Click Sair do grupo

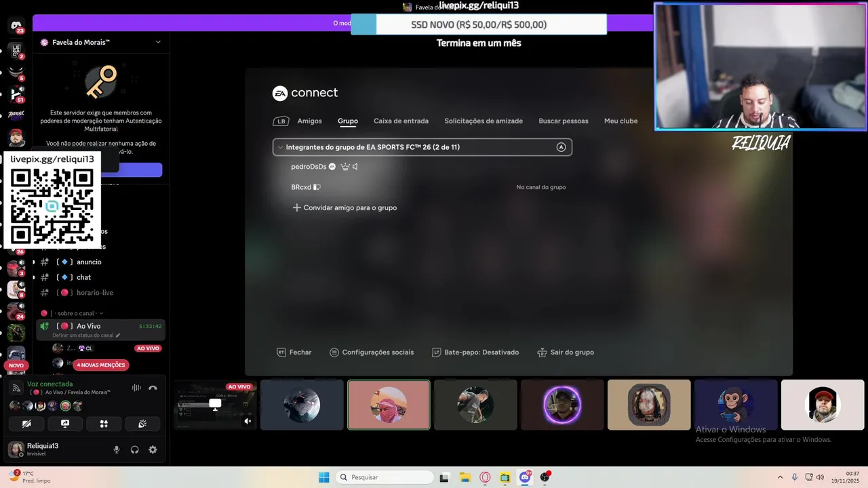(566, 352)
